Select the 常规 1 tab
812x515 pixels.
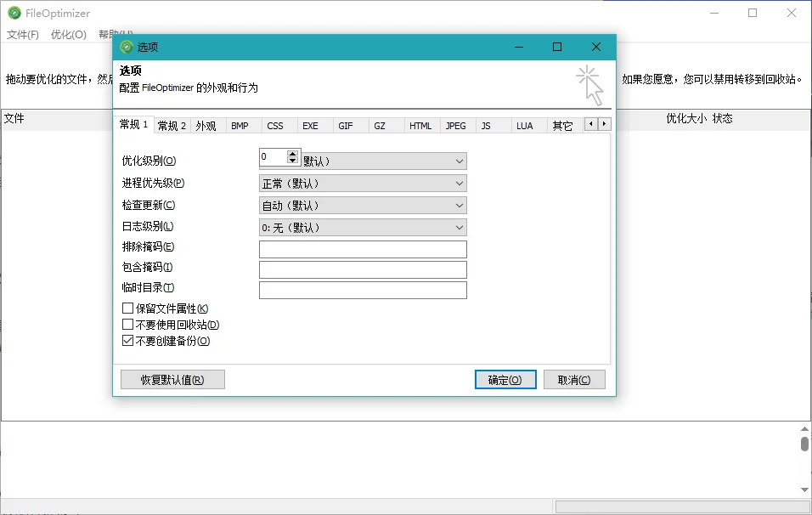coord(133,124)
